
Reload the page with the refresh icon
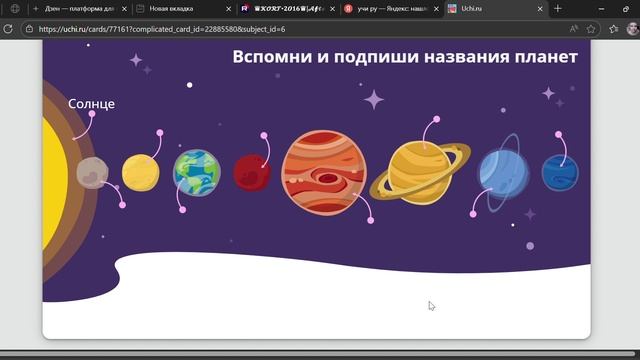(x=7, y=29)
